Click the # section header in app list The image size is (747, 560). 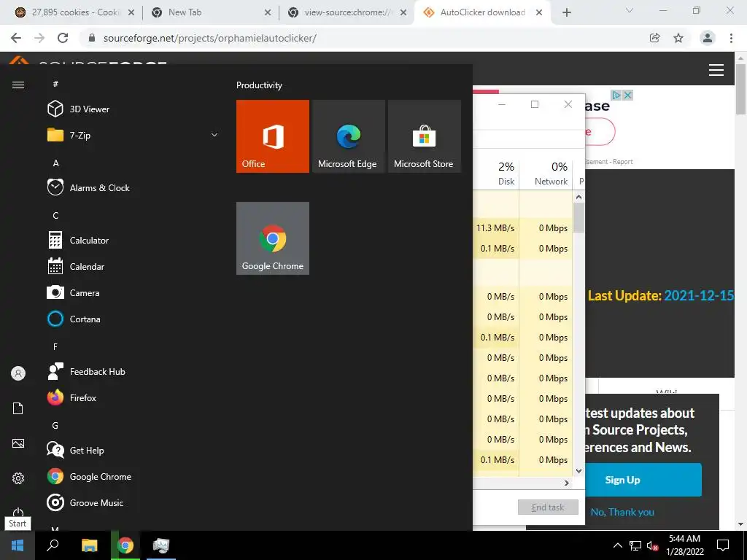tap(55, 84)
